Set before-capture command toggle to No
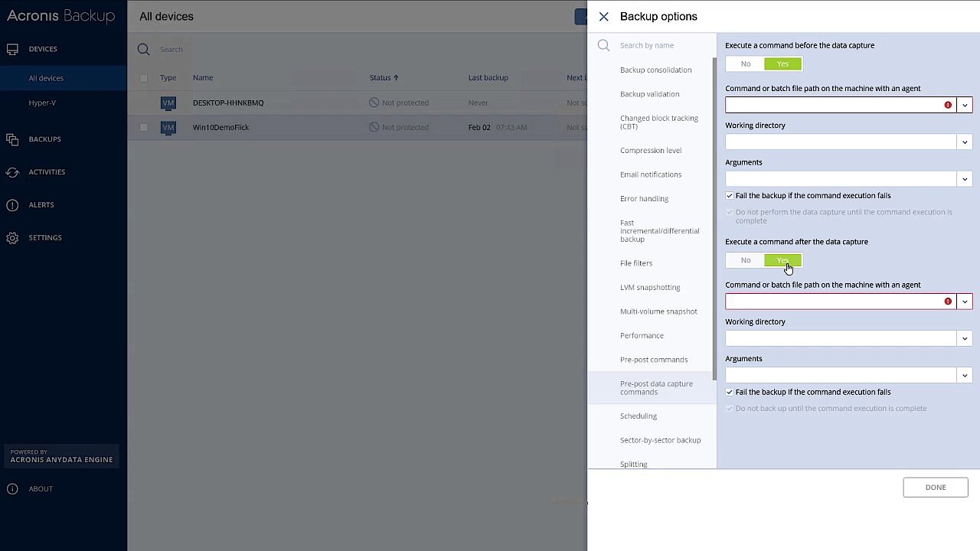The height and width of the screenshot is (551, 980). tap(745, 64)
